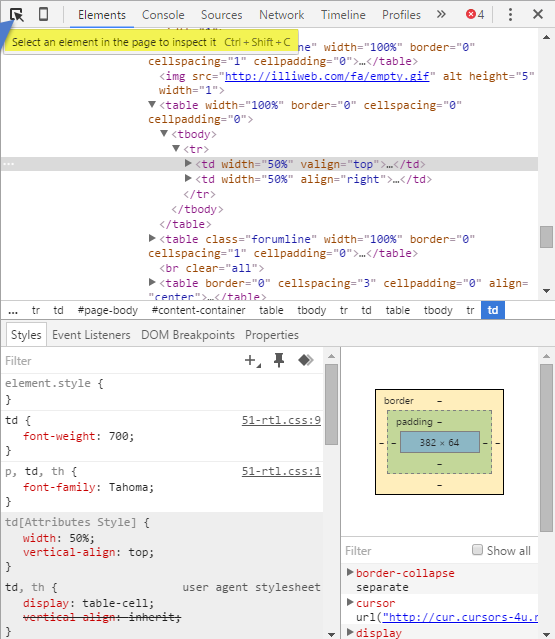
Task: Expand the table cellspacing="3" node
Action: (152, 282)
